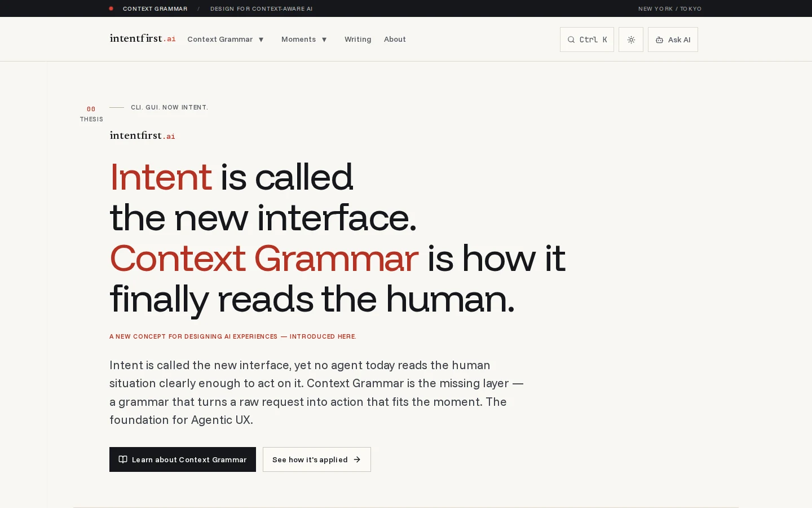
Task: Expand the Moments menu arrow
Action: (324, 40)
